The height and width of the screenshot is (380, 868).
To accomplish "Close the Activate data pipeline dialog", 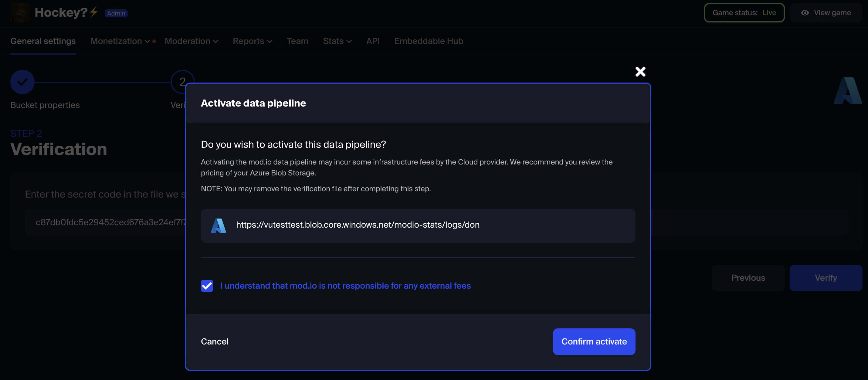I will pos(640,71).
